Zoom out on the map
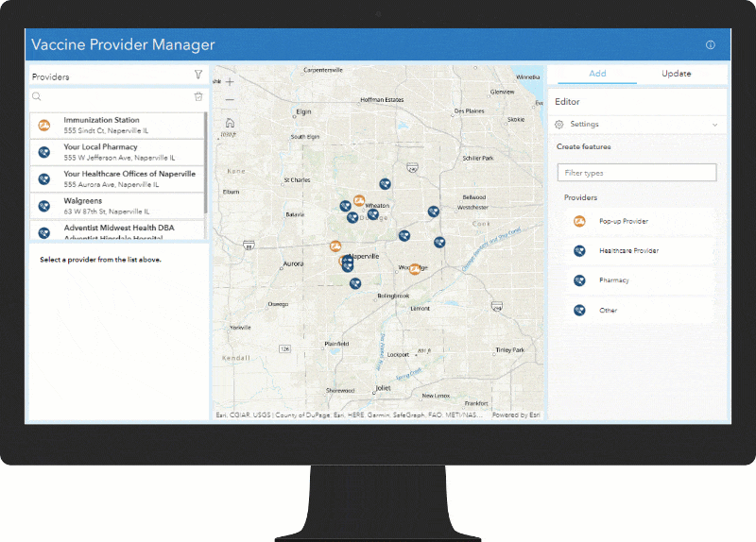 [230, 100]
